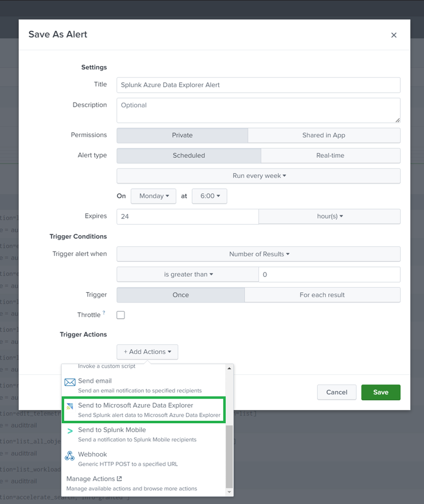Click the Cancel button
The width and height of the screenshot is (424, 504).
(337, 393)
